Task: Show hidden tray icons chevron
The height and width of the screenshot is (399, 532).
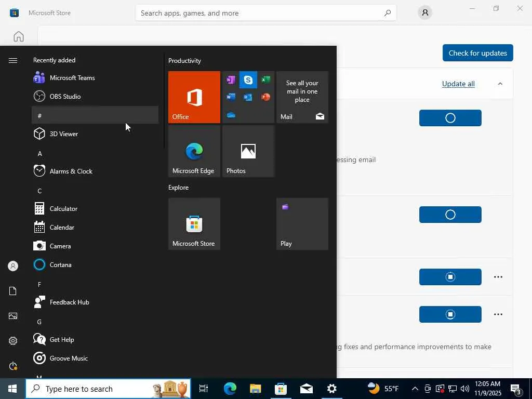Action: point(415,389)
